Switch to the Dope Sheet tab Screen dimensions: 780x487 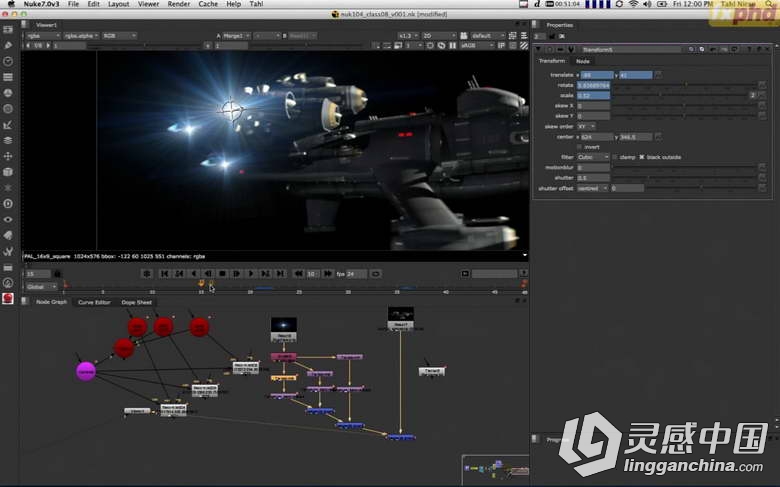pyautogui.click(x=136, y=302)
